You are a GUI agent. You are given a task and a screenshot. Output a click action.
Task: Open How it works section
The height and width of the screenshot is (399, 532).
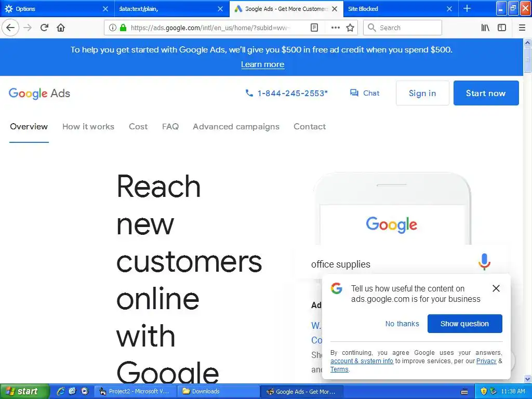click(x=88, y=127)
